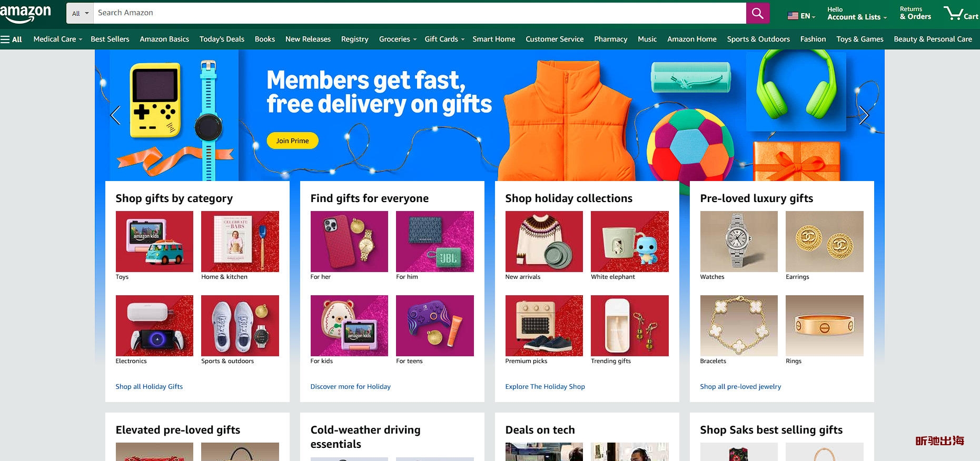Viewport: 980px width, 461px height.
Task: Open the All hamburger menu
Action: [x=11, y=39]
